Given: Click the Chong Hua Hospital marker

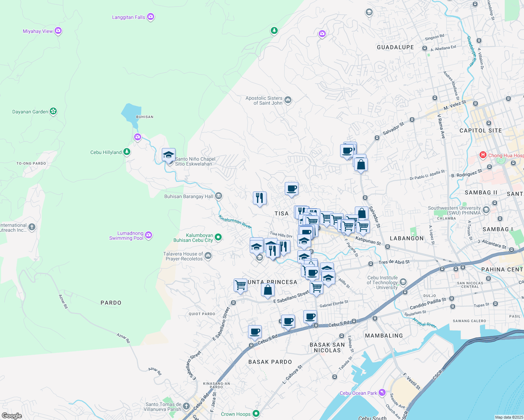Looking at the screenshot, I should (x=483, y=155).
